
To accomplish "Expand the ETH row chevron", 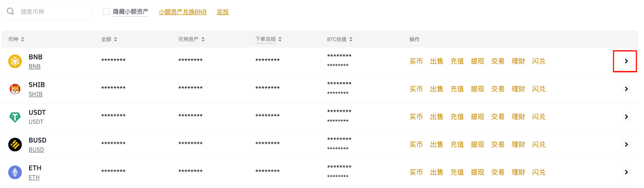I will tap(626, 172).
